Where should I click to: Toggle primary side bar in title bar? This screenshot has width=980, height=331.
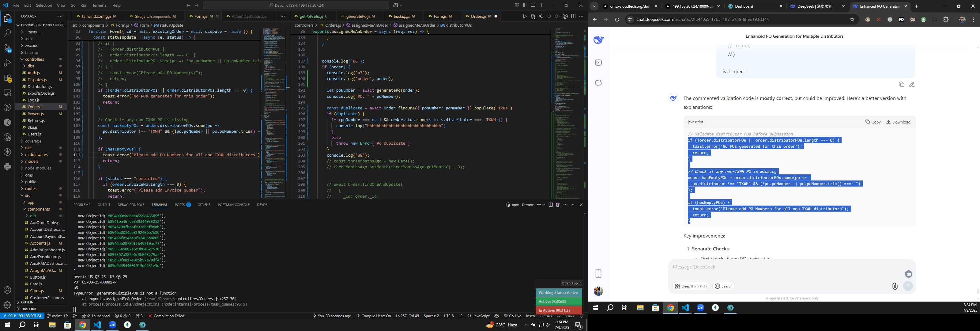(x=525, y=5)
